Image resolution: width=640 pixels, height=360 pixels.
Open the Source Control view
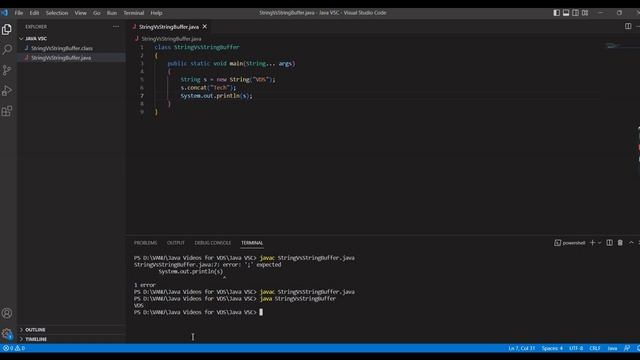[7, 70]
